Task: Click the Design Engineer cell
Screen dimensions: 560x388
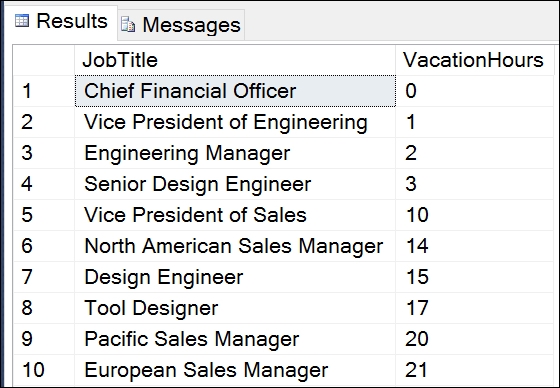Action: tap(235, 277)
